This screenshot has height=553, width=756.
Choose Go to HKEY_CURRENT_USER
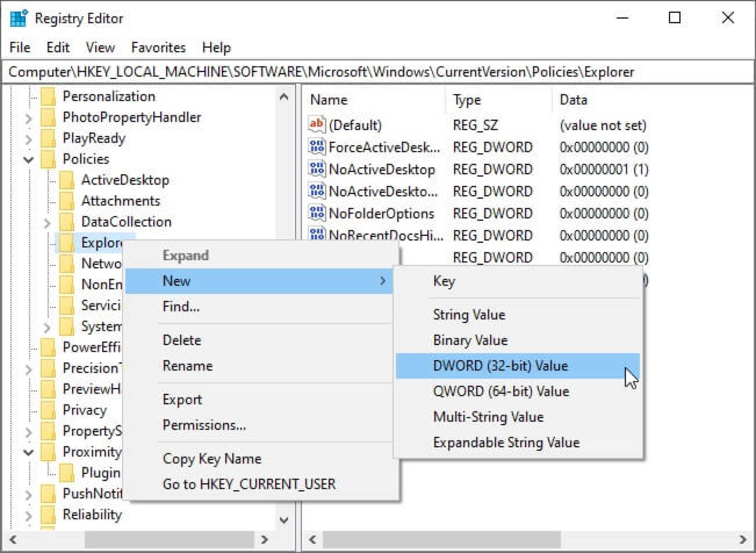coord(259,484)
